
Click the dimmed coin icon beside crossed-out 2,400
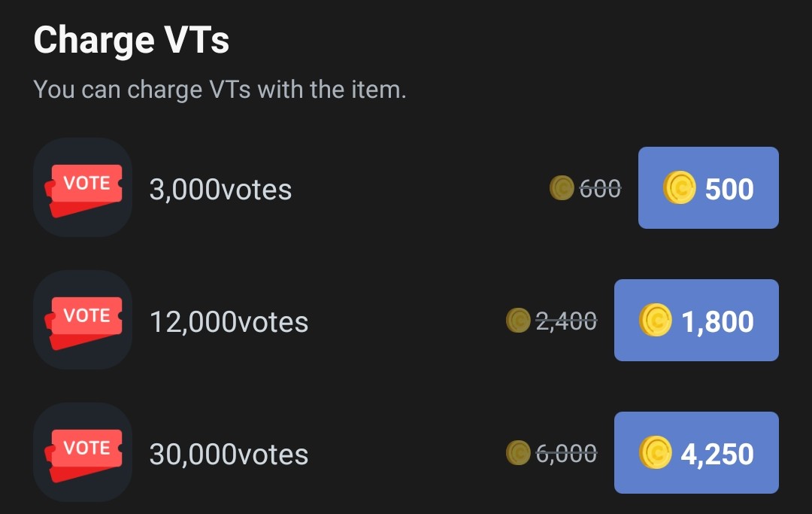(x=518, y=321)
